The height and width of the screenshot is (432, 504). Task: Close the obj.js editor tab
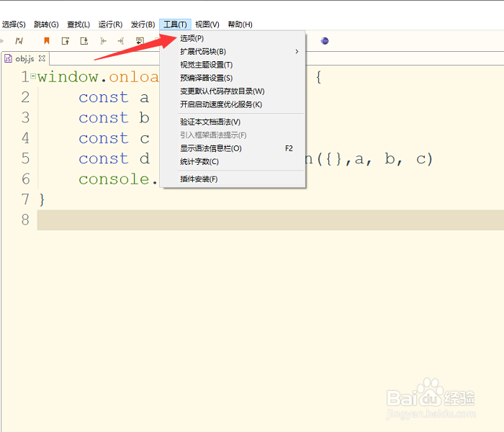coord(42,58)
